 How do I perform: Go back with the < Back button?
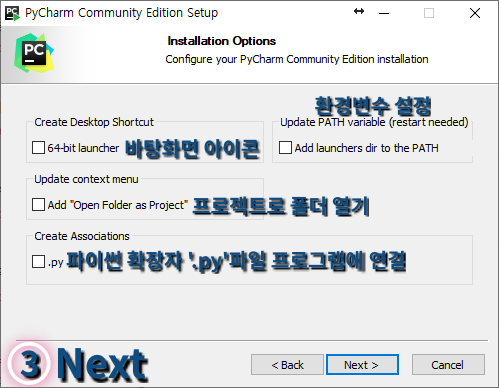coord(287,365)
